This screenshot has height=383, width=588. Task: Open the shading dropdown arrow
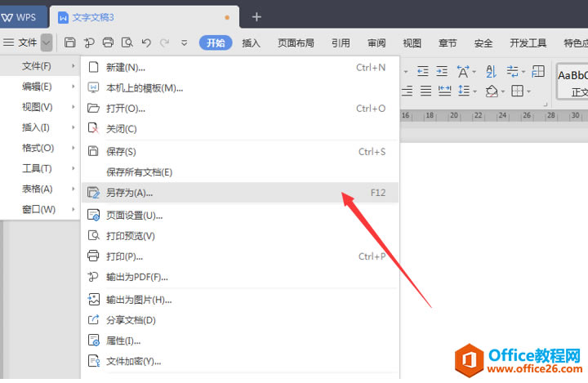[x=503, y=91]
